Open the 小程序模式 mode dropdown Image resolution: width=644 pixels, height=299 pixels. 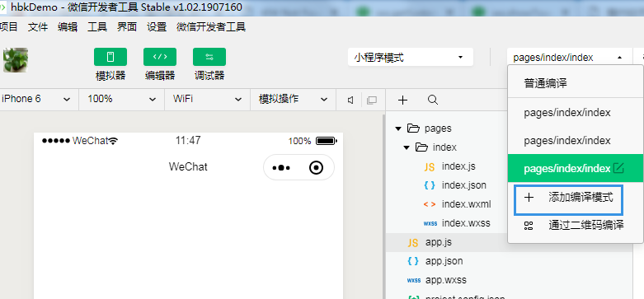tap(411, 57)
